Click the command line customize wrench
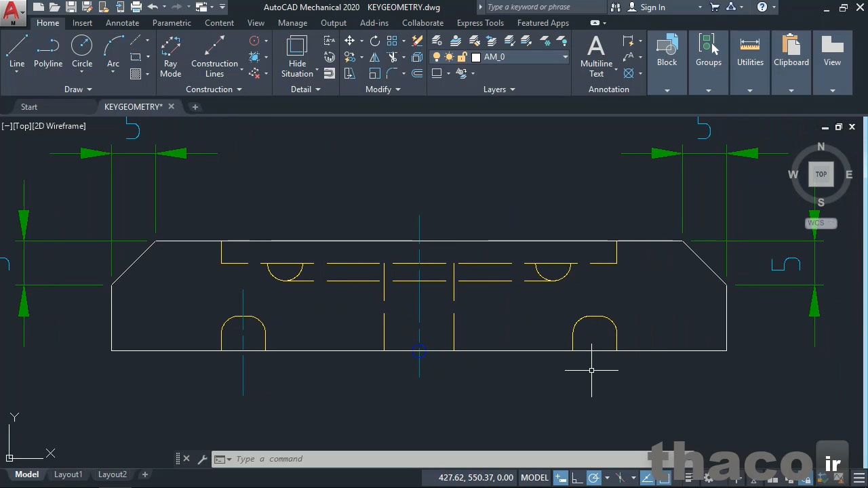Screen dimensions: 868x488 pos(202,459)
